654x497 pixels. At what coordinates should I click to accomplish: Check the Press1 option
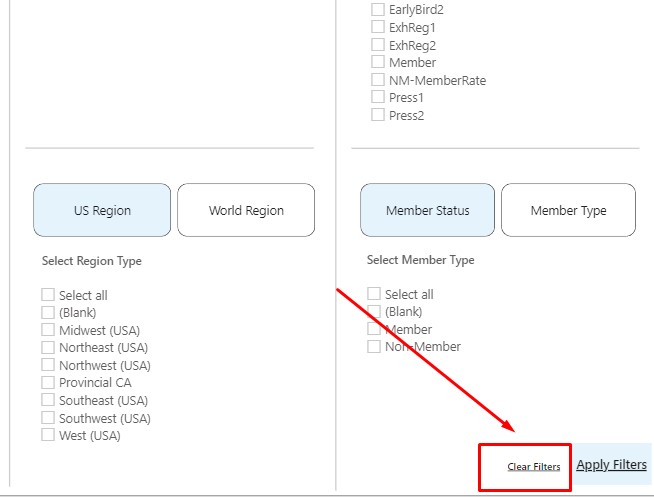coord(378,97)
